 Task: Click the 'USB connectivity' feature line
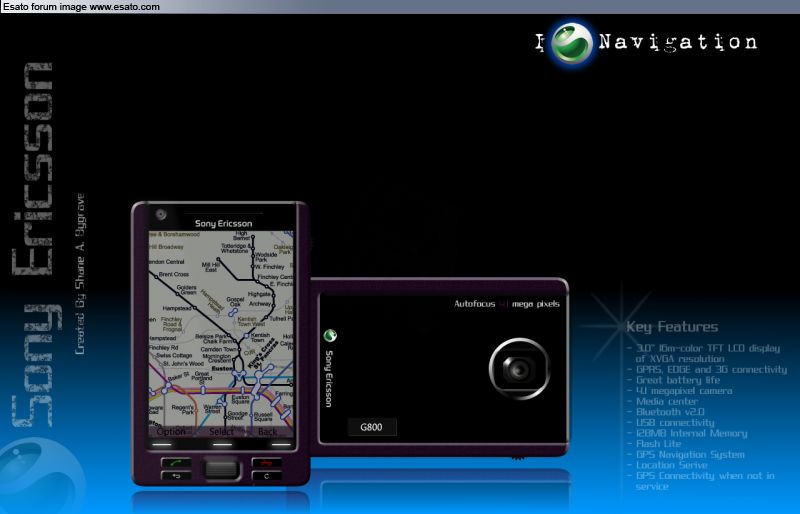(674, 423)
